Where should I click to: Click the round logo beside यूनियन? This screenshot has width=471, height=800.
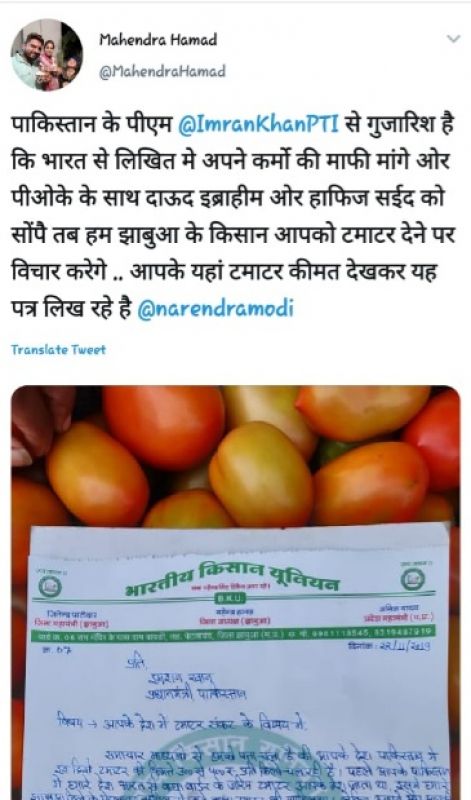412,579
